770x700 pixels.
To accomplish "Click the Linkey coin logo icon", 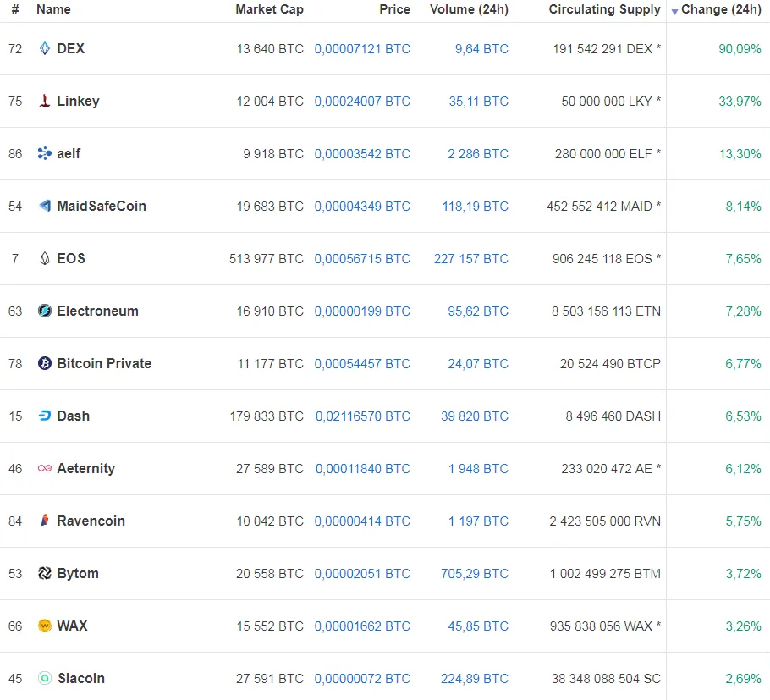I will click(x=45, y=101).
